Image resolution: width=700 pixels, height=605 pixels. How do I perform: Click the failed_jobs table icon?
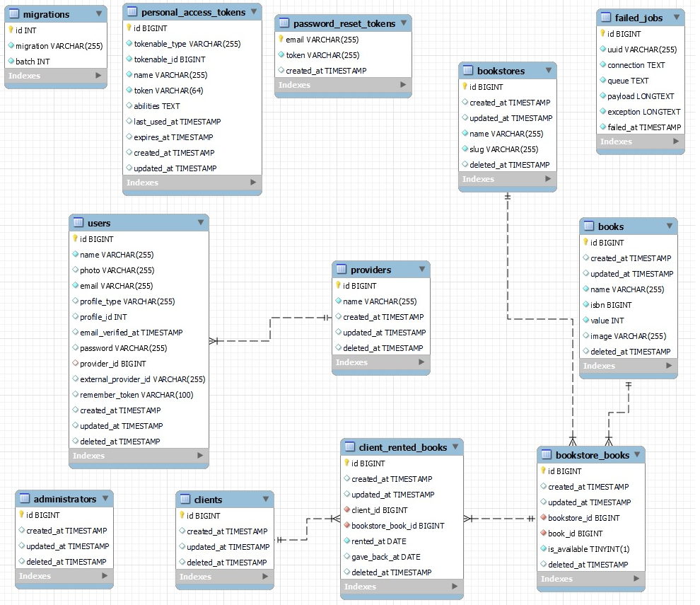click(x=606, y=18)
